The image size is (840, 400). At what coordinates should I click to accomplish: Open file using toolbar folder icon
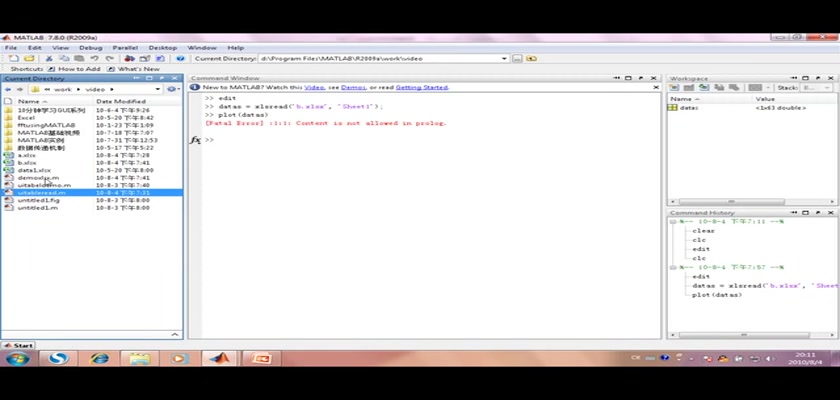(x=29, y=58)
